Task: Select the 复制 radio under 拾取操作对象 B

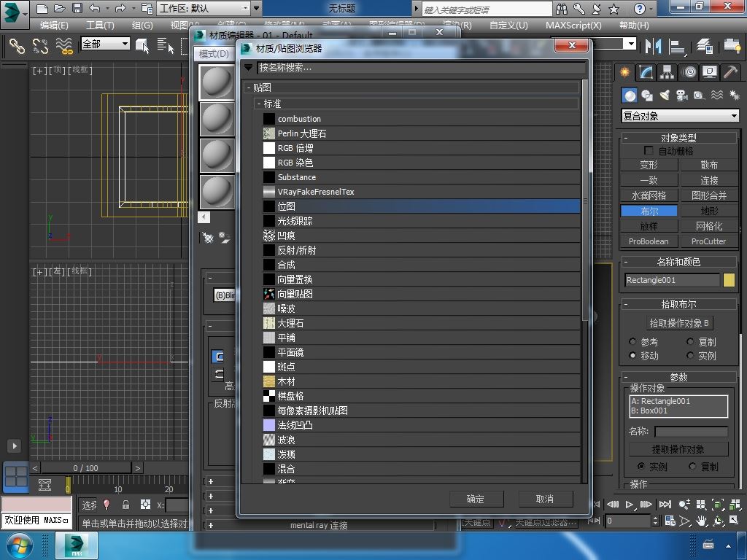Action: click(x=690, y=341)
